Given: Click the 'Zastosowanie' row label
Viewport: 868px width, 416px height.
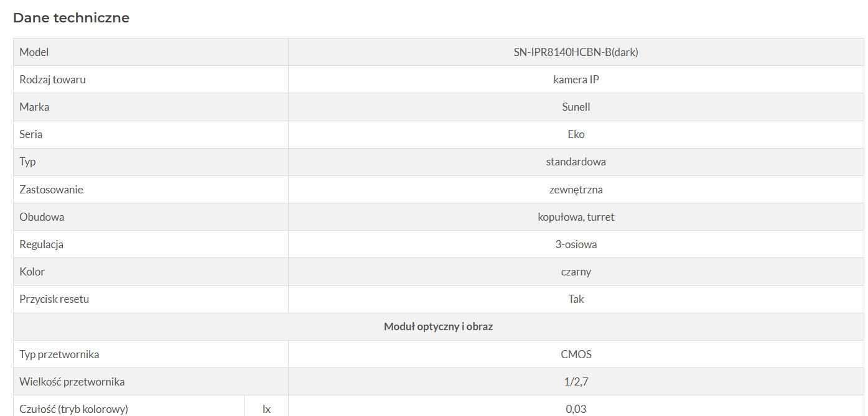Looking at the screenshot, I should pyautogui.click(x=51, y=190).
